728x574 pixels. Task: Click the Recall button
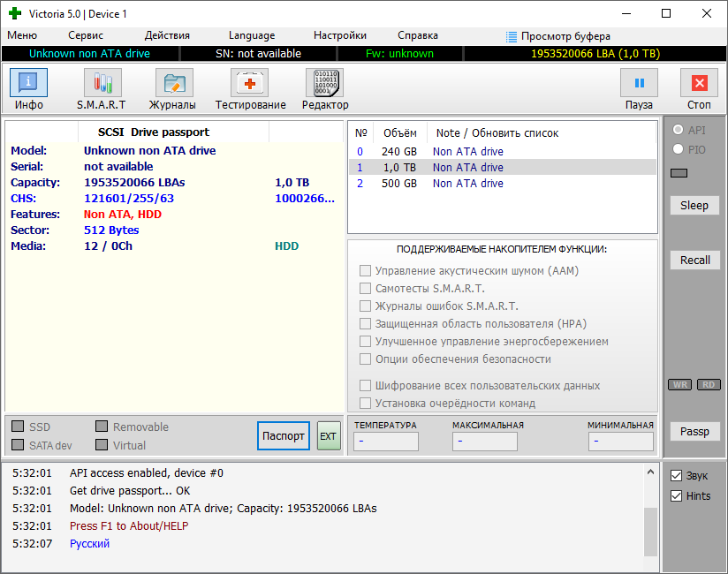694,260
